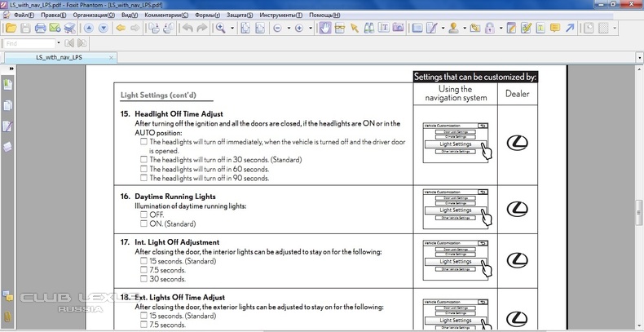Select the arrow select annotation tool
This screenshot has height=332, width=644.
pyautogui.click(x=354, y=28)
